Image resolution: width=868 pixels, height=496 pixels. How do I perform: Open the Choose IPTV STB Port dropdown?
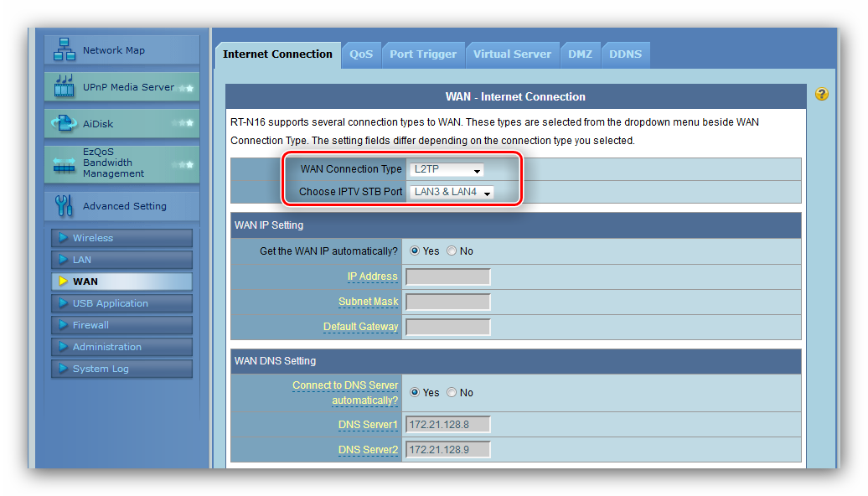click(452, 193)
